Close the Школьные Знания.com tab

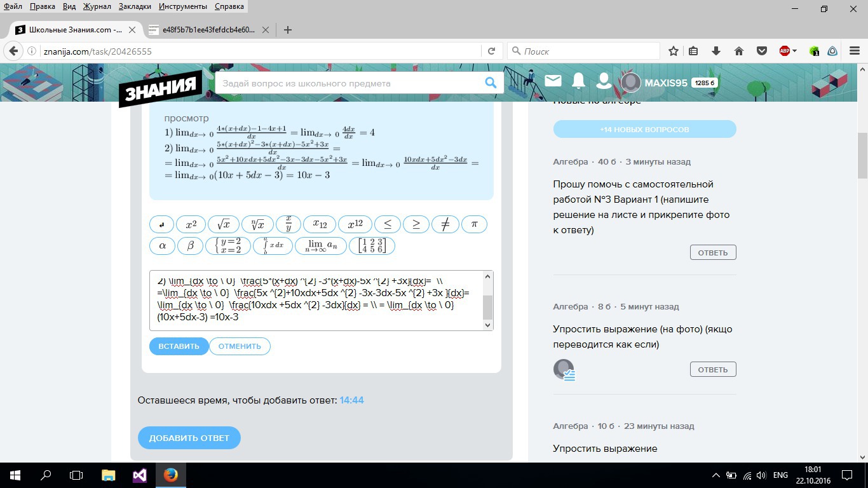[x=132, y=30]
